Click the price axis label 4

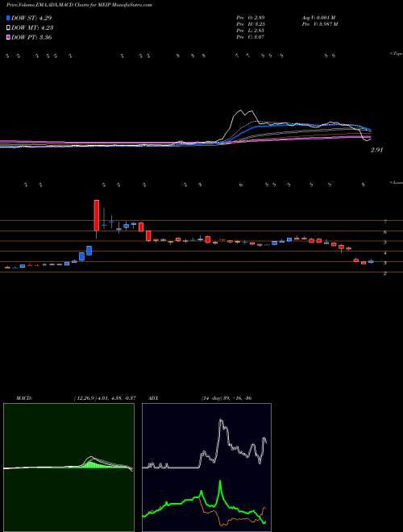(385, 253)
